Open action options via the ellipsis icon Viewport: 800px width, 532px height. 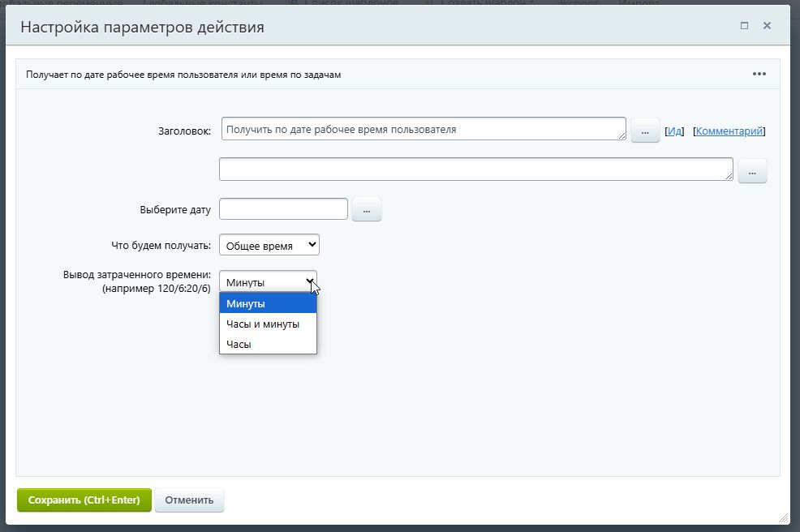(x=759, y=73)
